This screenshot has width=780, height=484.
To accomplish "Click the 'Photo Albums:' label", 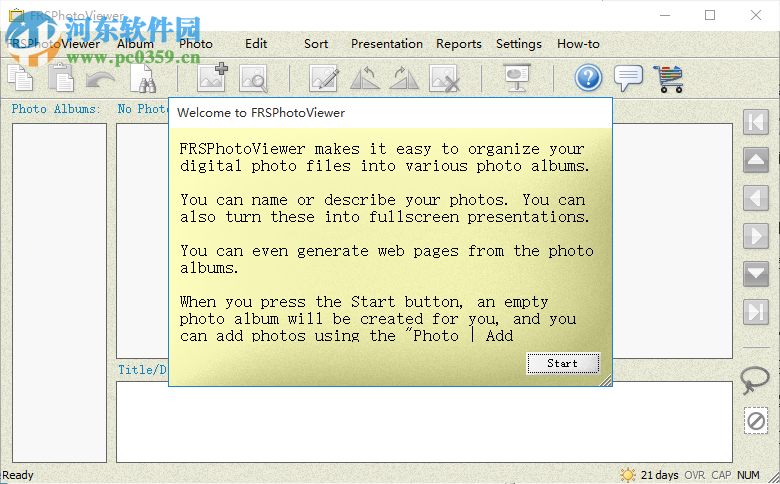I will point(56,109).
